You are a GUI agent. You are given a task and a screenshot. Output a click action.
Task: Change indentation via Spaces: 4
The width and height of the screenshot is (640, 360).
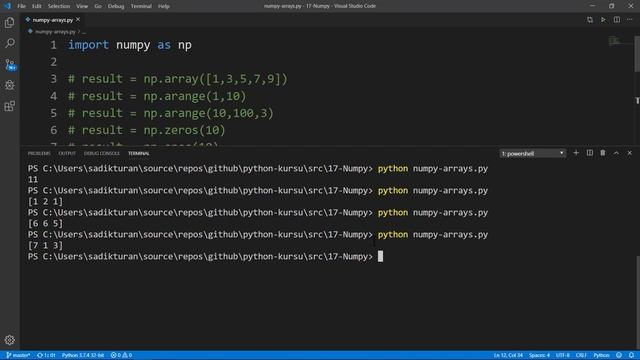point(539,355)
